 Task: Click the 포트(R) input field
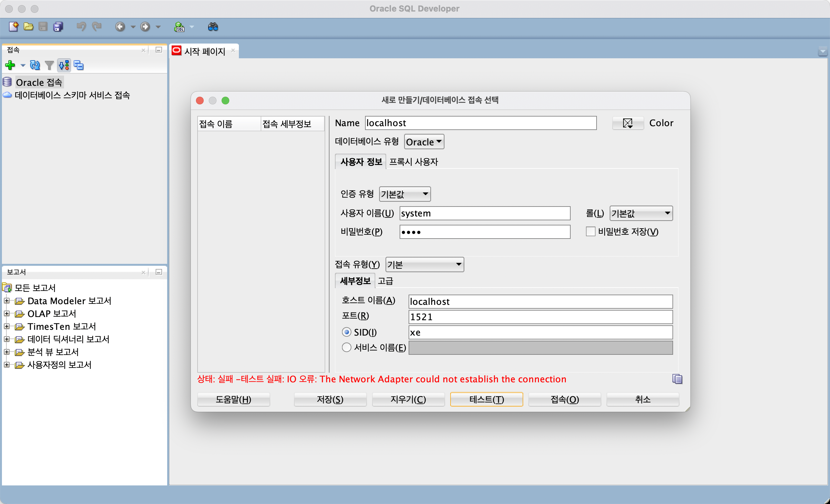[x=540, y=317]
